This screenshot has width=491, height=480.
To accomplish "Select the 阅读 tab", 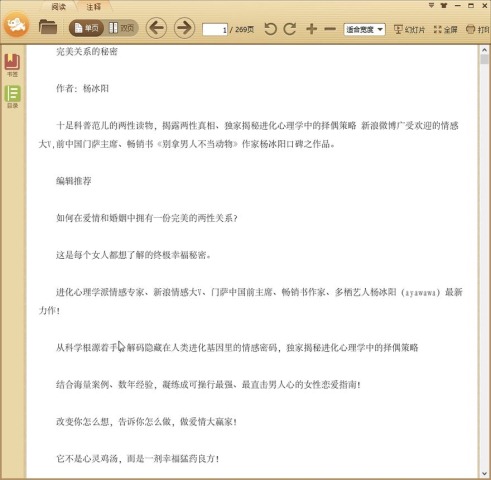I will click(59, 6).
